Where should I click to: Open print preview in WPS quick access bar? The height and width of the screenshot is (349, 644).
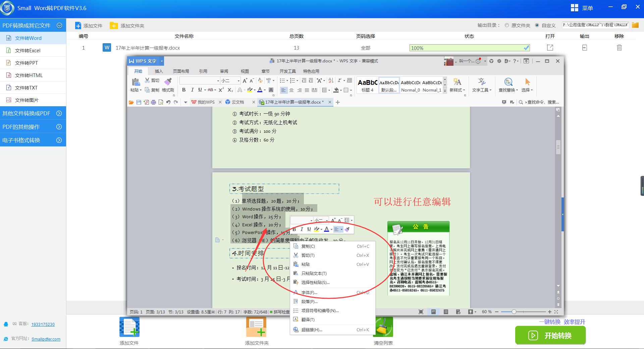(x=161, y=102)
